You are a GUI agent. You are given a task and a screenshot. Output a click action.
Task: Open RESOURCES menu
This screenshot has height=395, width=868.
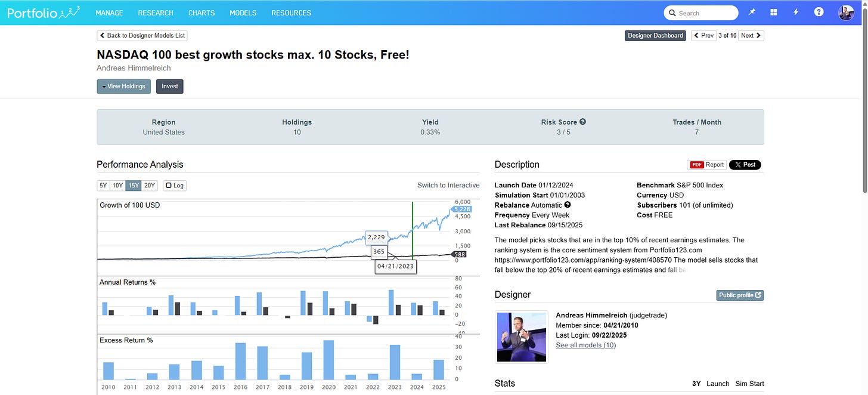click(292, 13)
